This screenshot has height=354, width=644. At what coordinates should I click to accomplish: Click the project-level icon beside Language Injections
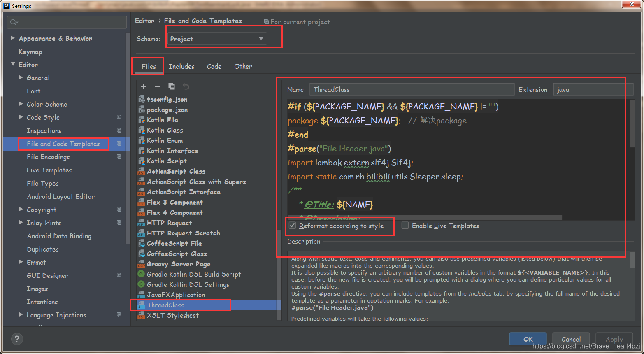click(x=119, y=315)
